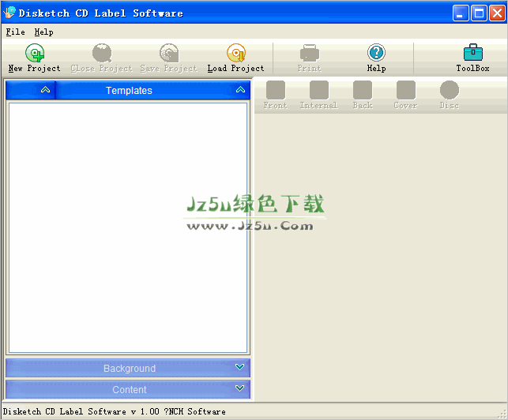Select the Back label page icon
Image resolution: width=508 pixels, height=420 pixels.
tap(362, 90)
